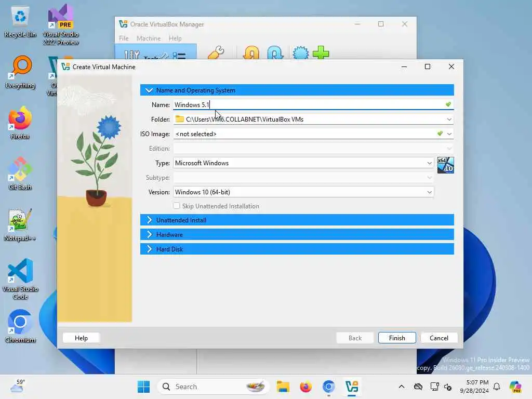Click the taskbar Search box
532x399 pixels.
coord(213,387)
